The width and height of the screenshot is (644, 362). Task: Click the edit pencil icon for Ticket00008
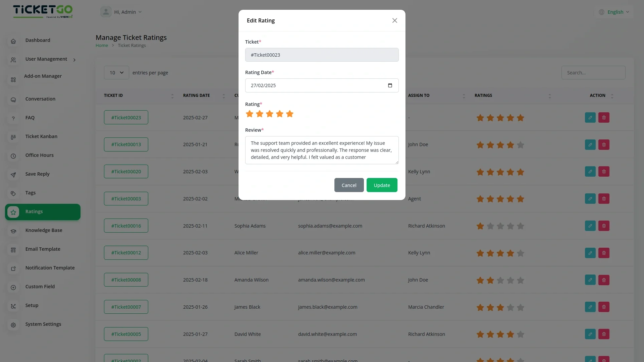[x=590, y=280]
